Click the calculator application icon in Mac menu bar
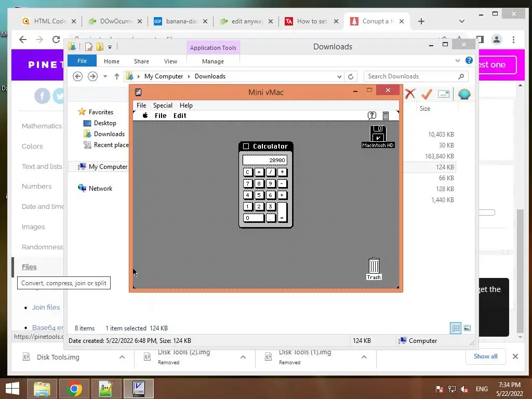 point(386,116)
